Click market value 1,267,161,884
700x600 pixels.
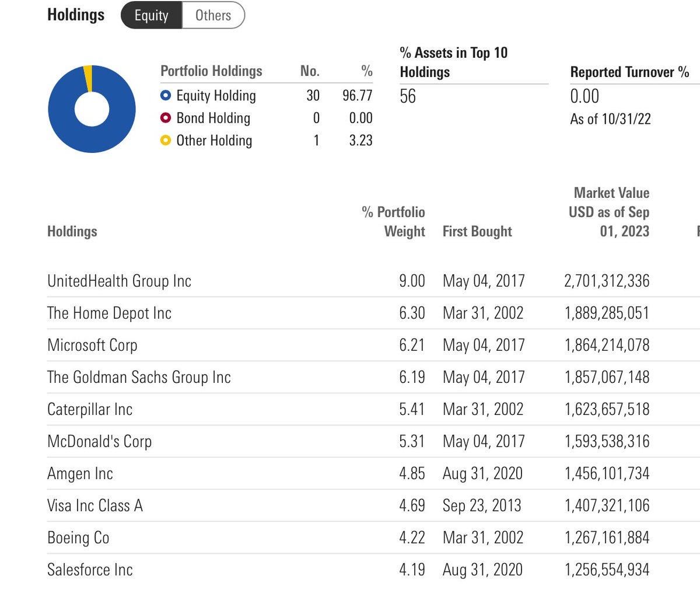[x=607, y=538]
